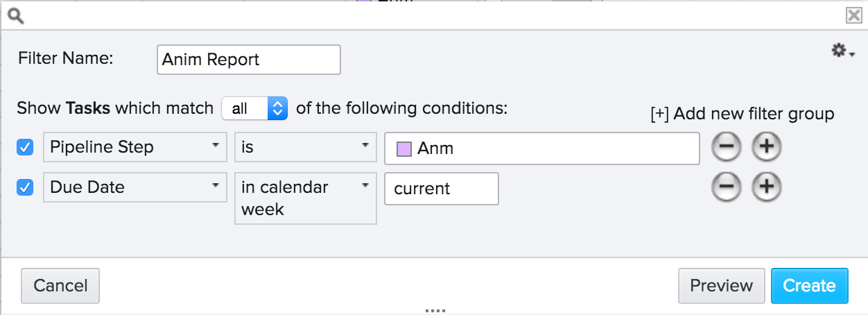Screen dimensions: 868x315
Task: Click Add new filter group link
Action: [x=742, y=114]
